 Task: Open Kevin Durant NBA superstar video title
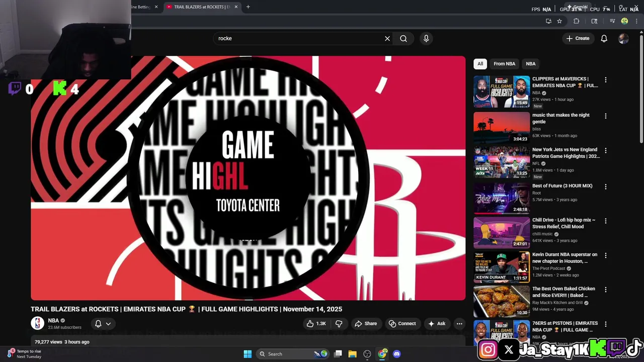(565, 258)
